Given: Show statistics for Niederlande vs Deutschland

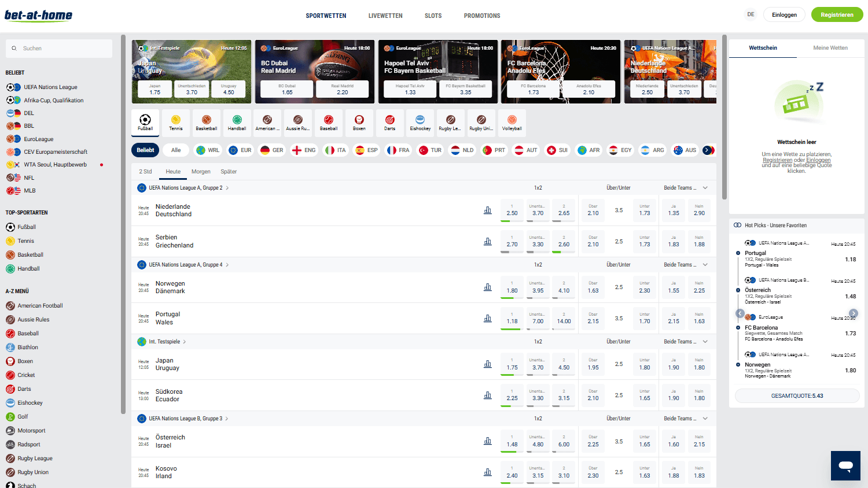Looking at the screenshot, I should pyautogui.click(x=488, y=210).
